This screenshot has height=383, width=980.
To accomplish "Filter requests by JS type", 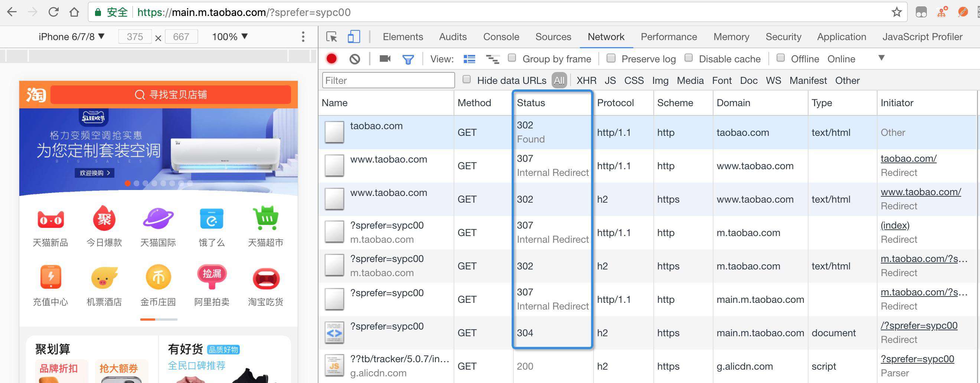I will tap(610, 81).
